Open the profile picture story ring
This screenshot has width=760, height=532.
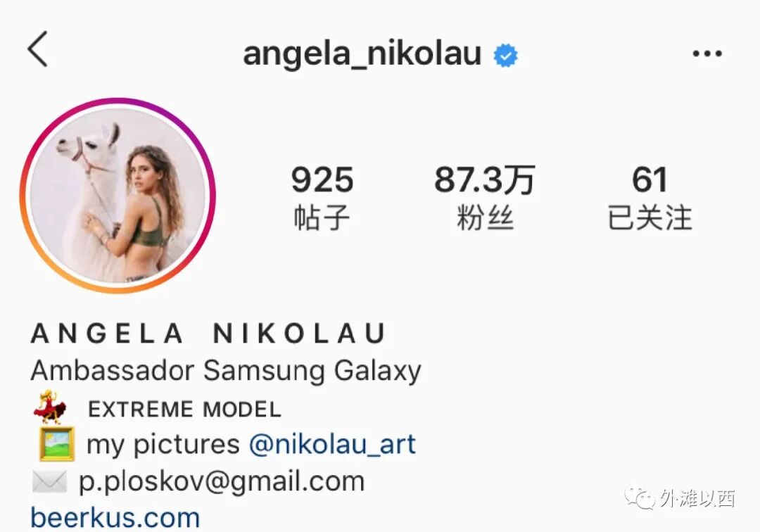pos(118,195)
